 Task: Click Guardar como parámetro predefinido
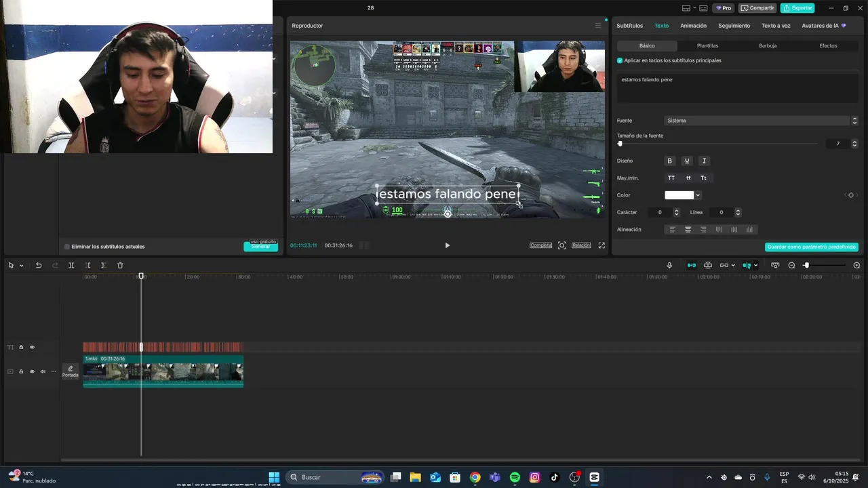(x=812, y=247)
